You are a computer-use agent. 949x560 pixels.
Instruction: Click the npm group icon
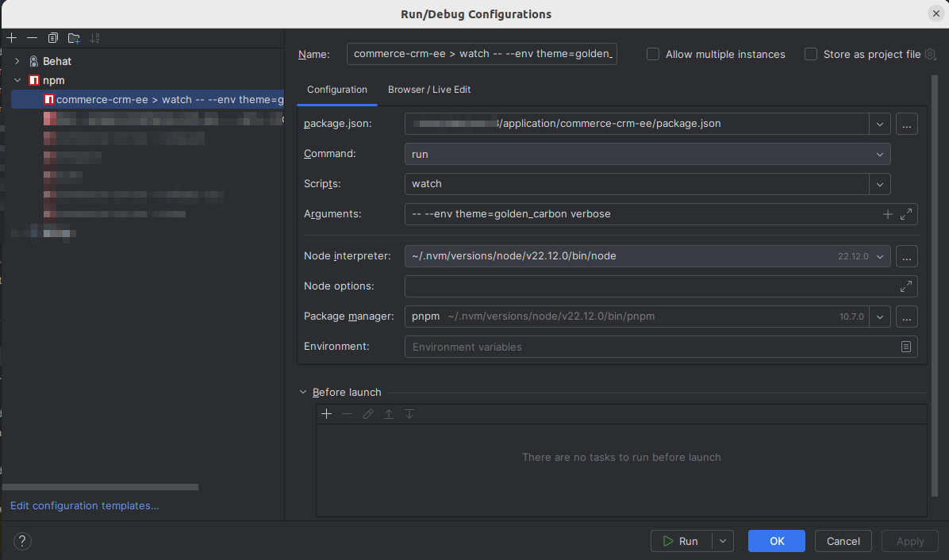click(x=34, y=80)
